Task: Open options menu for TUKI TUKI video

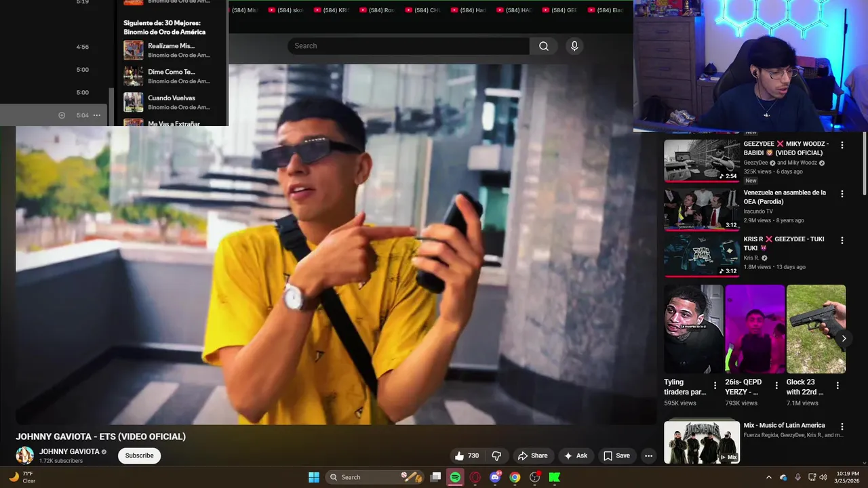Action: click(x=842, y=241)
